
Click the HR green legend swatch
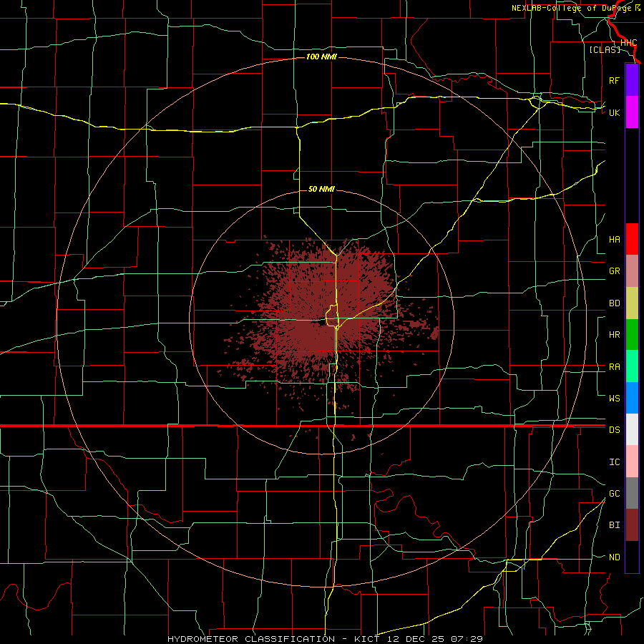click(x=632, y=335)
